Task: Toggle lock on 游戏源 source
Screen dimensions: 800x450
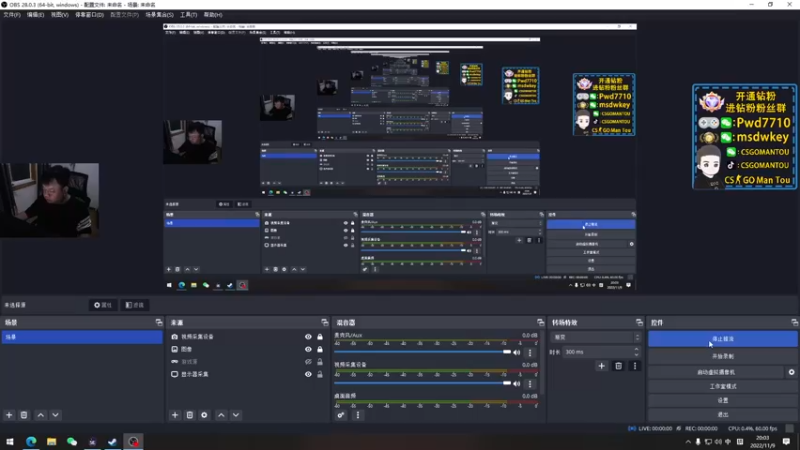Action: click(x=320, y=362)
